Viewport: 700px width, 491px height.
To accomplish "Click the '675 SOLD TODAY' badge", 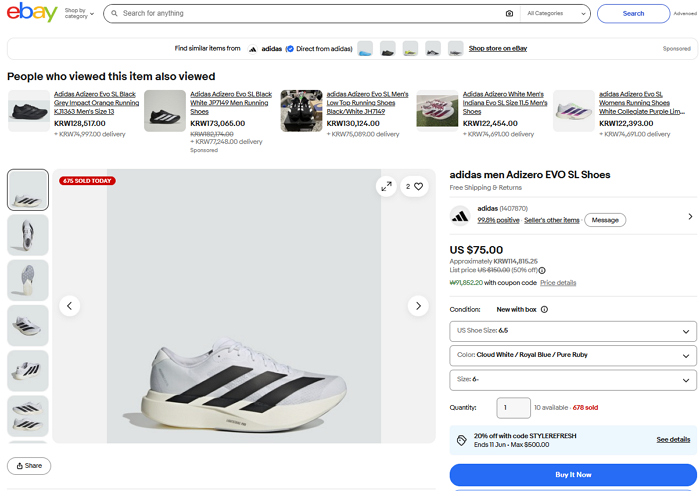I will (87, 181).
